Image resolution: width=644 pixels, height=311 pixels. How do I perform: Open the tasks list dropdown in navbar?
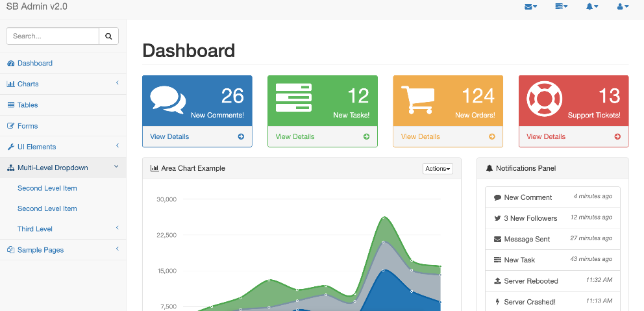pos(561,6)
